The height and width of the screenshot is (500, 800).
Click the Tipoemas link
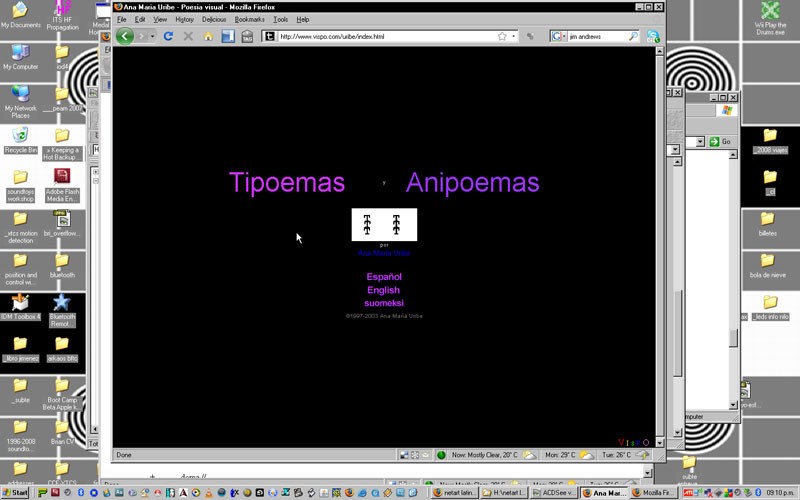coord(286,183)
